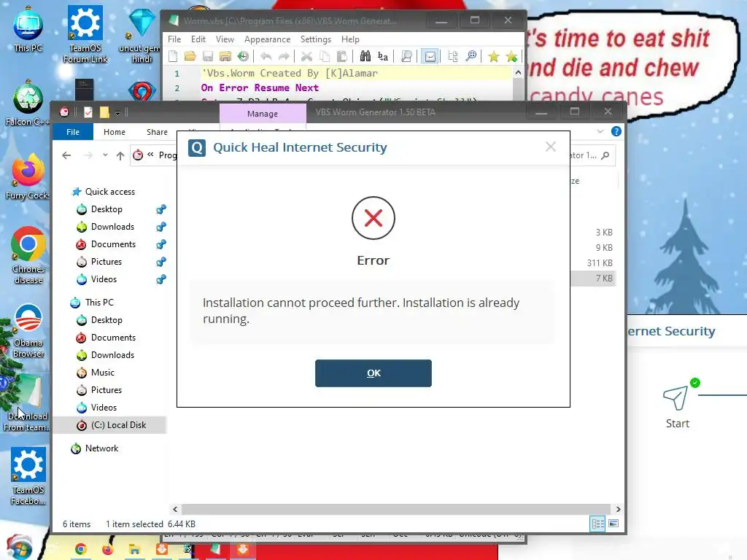
Task: Select Network in navigation pane
Action: [101, 448]
